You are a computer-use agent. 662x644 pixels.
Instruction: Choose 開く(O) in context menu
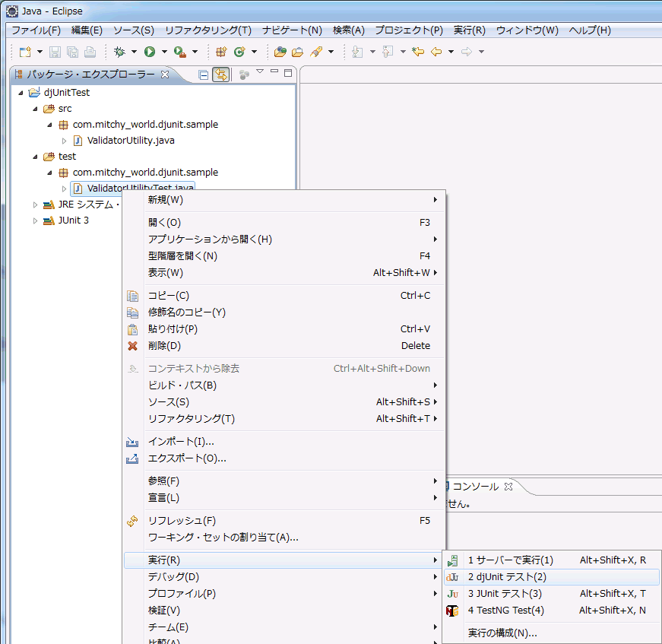click(284, 223)
